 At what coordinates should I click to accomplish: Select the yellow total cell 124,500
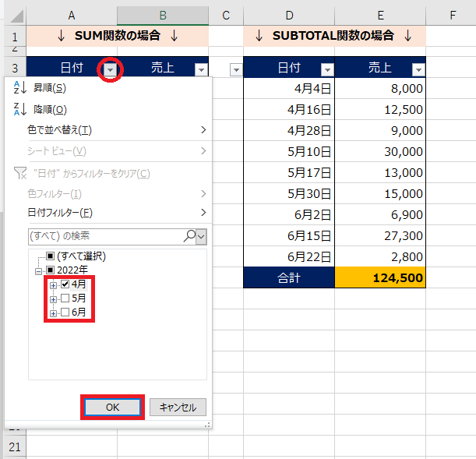coord(380,277)
